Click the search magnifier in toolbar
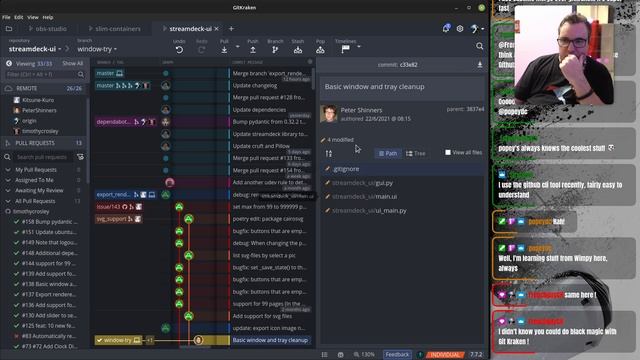The image size is (640, 360). click(x=480, y=46)
